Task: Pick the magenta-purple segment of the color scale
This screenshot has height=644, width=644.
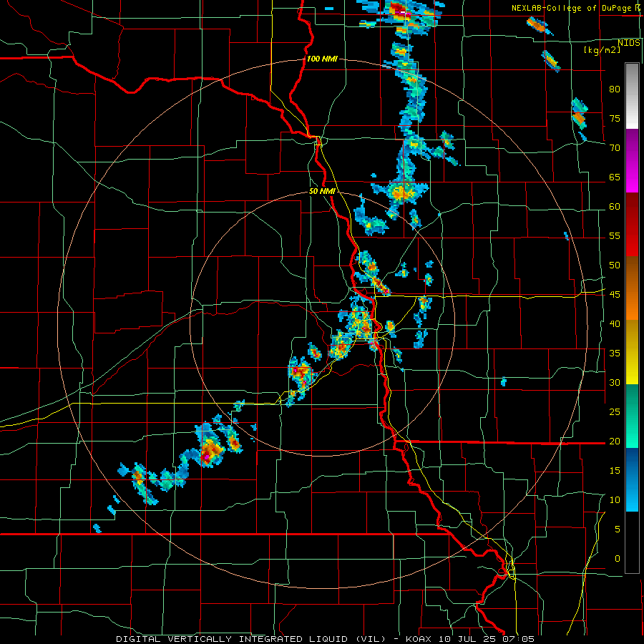Action: [x=632, y=160]
